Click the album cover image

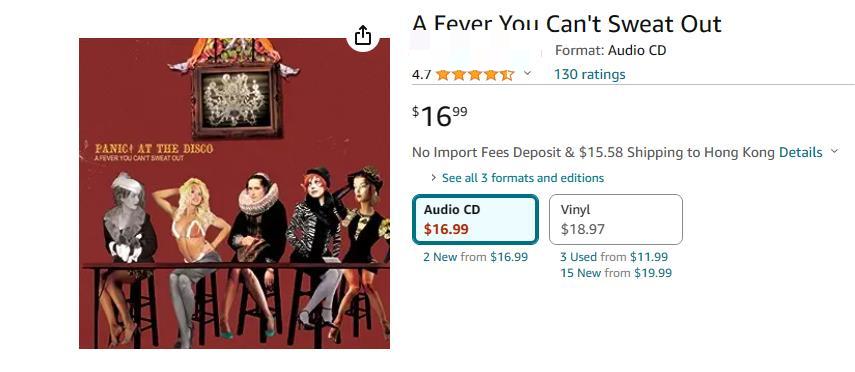click(x=234, y=193)
